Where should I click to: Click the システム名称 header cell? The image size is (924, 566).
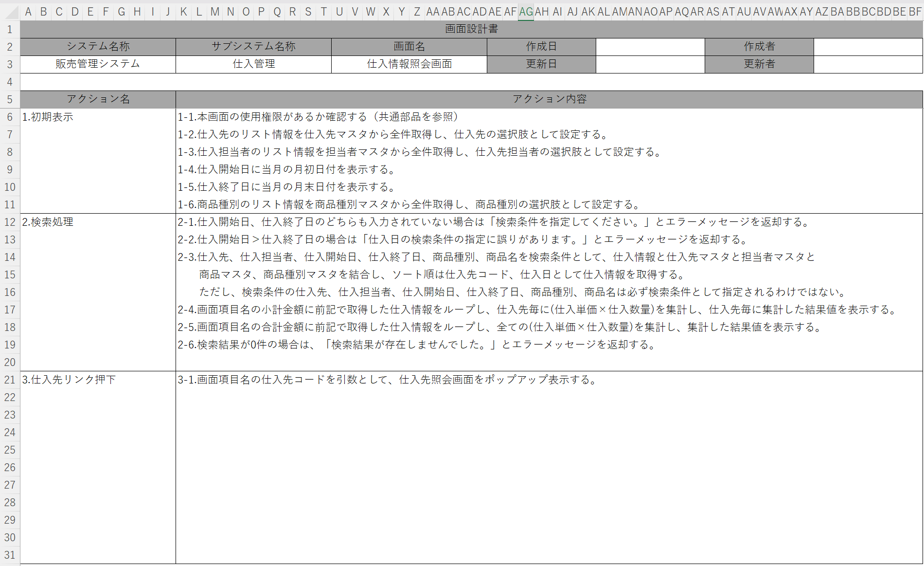pos(98,47)
